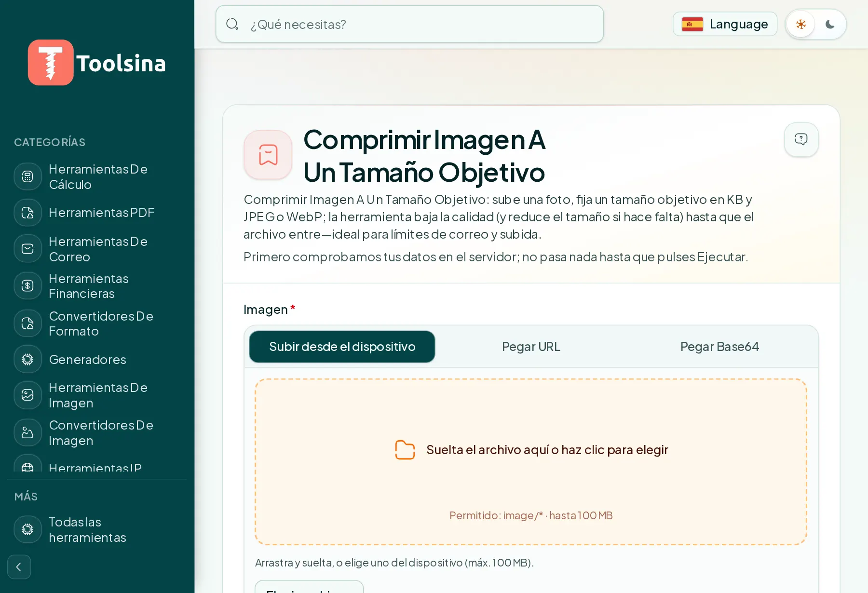
Task: Open Herramientas De Cálculo category
Action: [x=96, y=176]
